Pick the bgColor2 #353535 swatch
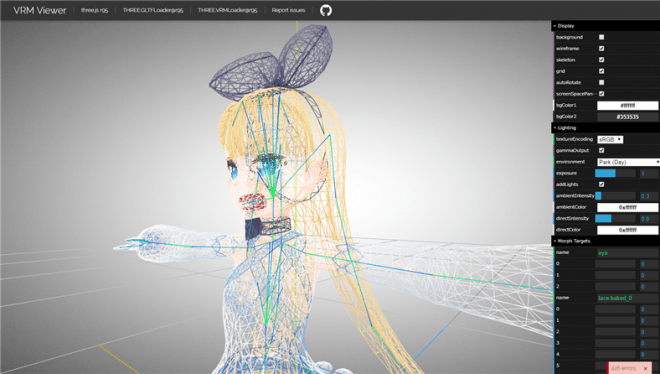660x374 pixels. [628, 117]
